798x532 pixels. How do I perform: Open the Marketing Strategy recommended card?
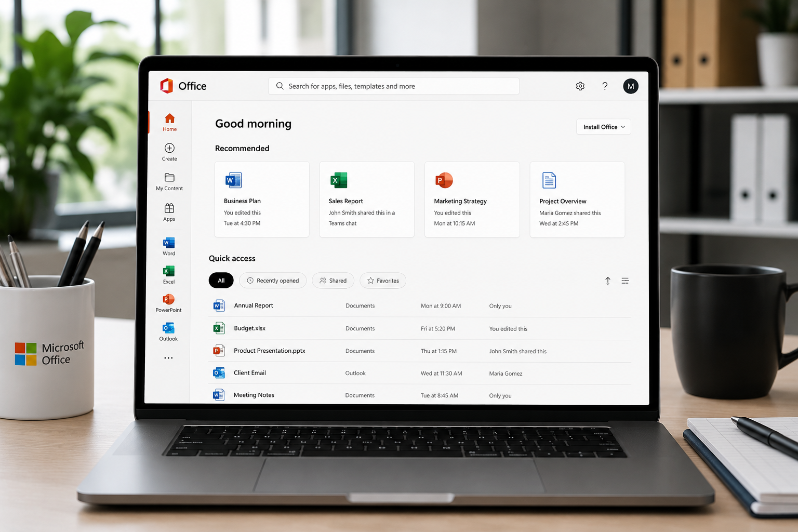coord(472,199)
